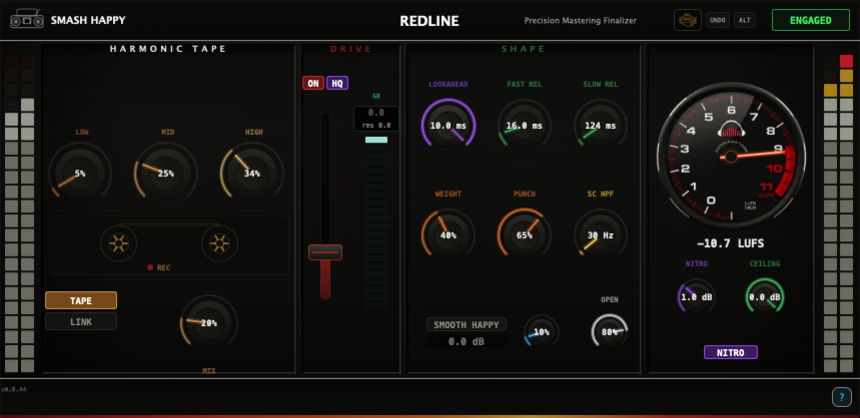
Task: Toggle the LINK button
Action: pos(81,321)
